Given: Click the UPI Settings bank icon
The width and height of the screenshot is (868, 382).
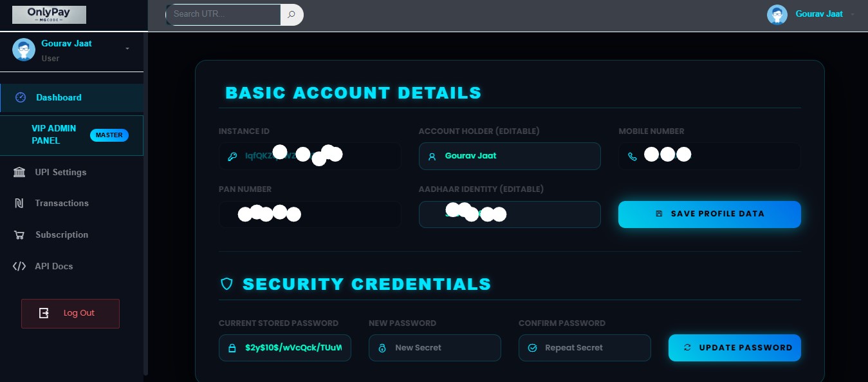Looking at the screenshot, I should click(20, 172).
